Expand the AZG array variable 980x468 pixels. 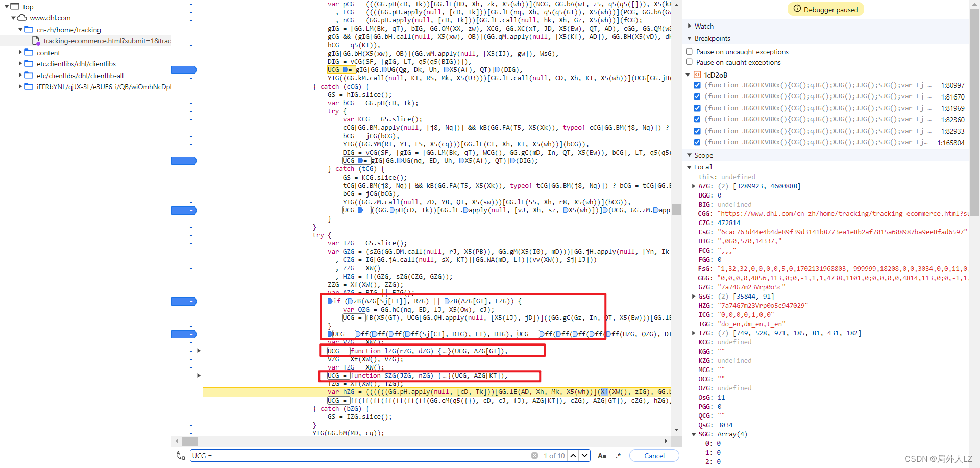(694, 186)
